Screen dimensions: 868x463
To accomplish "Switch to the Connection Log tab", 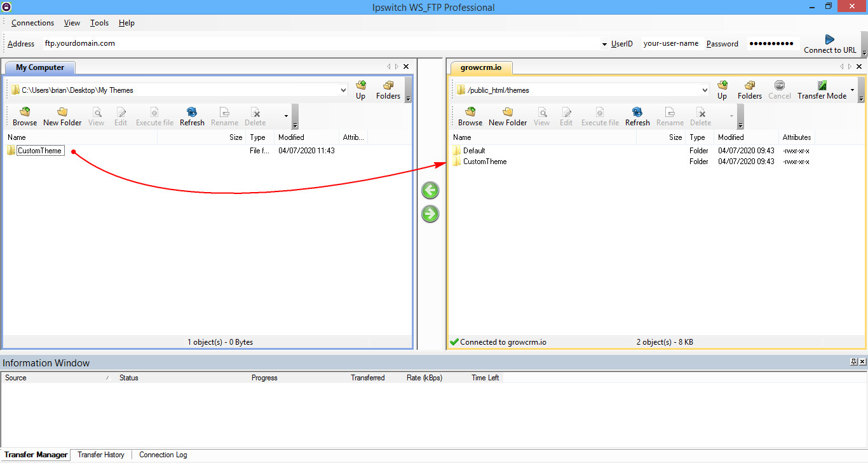I will (x=163, y=455).
